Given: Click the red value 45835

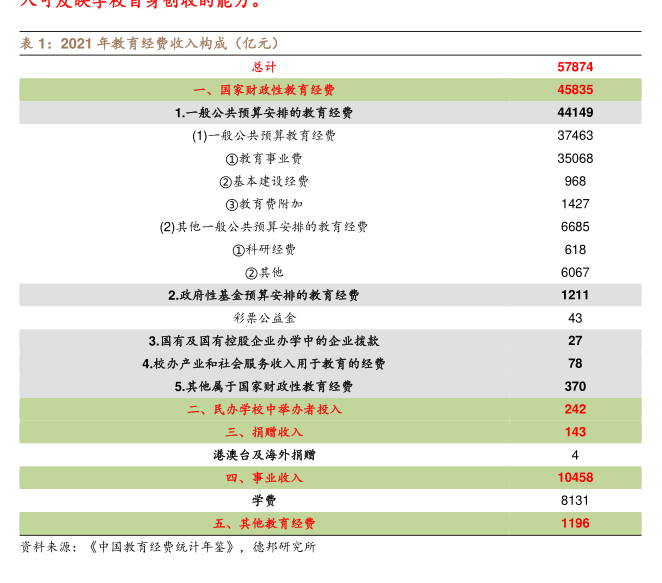Looking at the screenshot, I should [575, 90].
